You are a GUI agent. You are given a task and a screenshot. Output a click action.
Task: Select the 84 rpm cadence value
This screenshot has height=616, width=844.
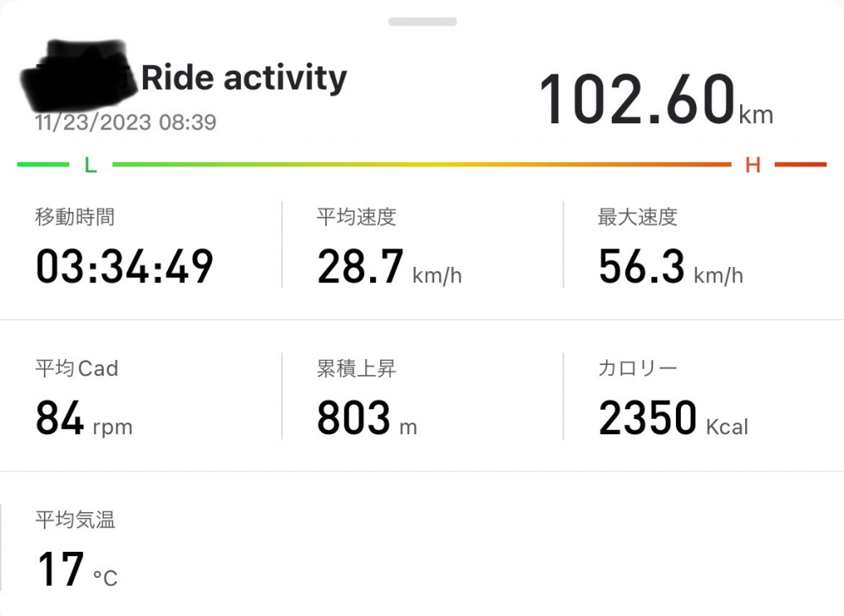tap(84, 419)
